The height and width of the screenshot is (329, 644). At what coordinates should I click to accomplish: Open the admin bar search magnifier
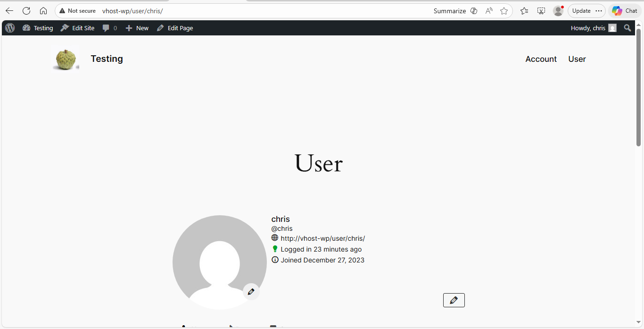627,28
